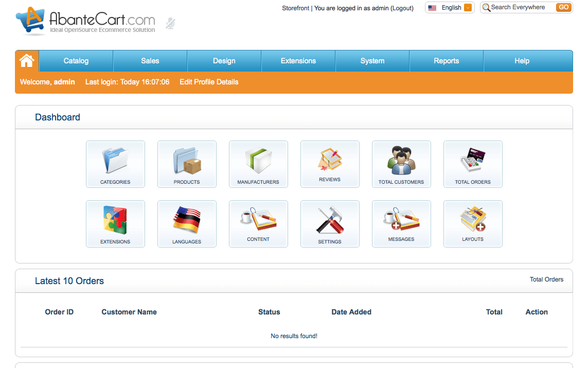Go to the Home icon tab
Image resolution: width=588 pixels, height=368 pixels.
(27, 61)
